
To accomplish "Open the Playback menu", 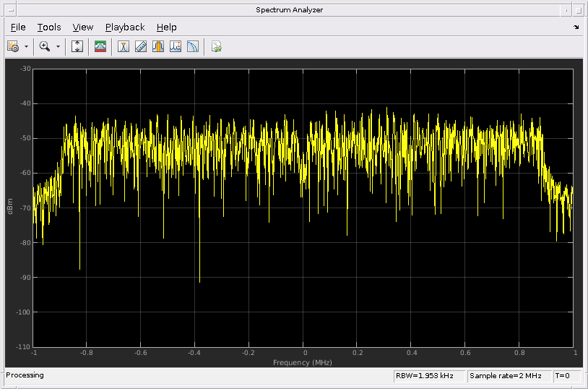I will [x=125, y=27].
